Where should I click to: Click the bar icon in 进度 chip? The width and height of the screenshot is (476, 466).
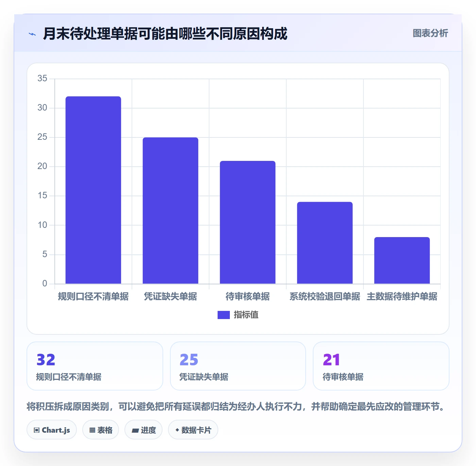pyautogui.click(x=135, y=431)
